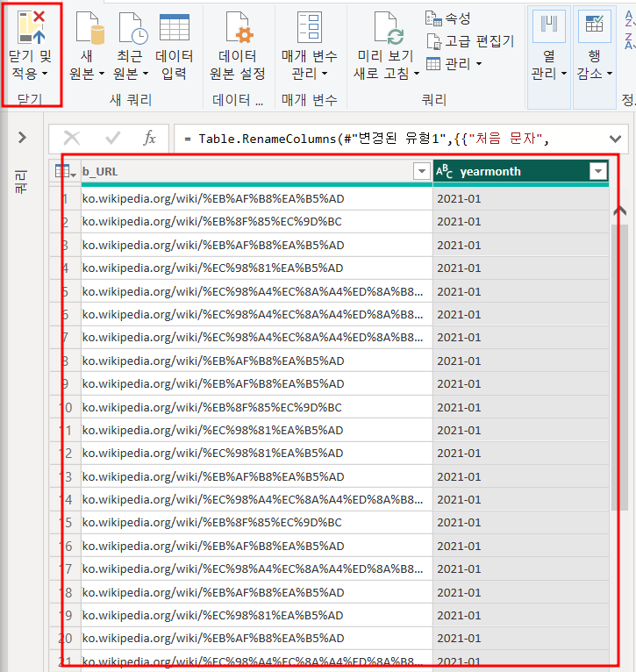Click the 새 원본 (New Source) icon
Image resolution: width=636 pixels, height=672 pixels.
90,28
